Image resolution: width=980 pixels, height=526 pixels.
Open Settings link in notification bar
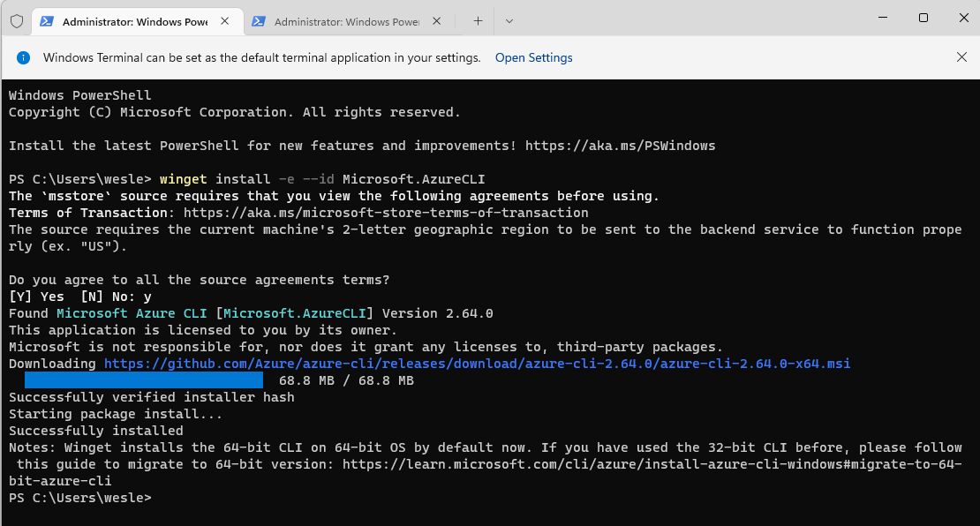[x=534, y=57]
